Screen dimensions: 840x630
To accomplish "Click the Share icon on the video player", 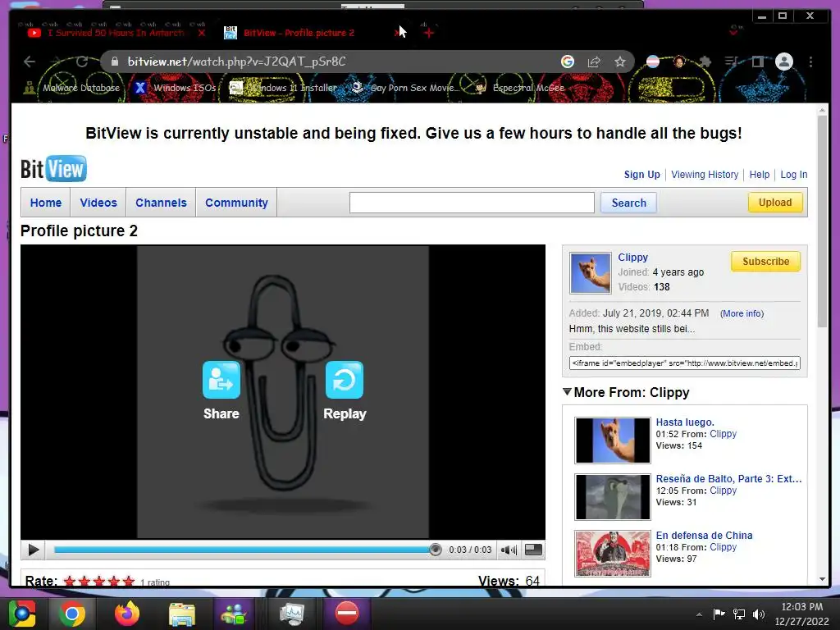I will click(x=221, y=380).
